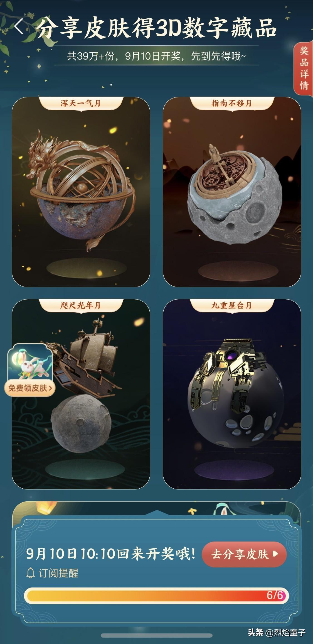Tap the 6/6 progress bar
This screenshot has height=644, width=313.
(x=156, y=596)
